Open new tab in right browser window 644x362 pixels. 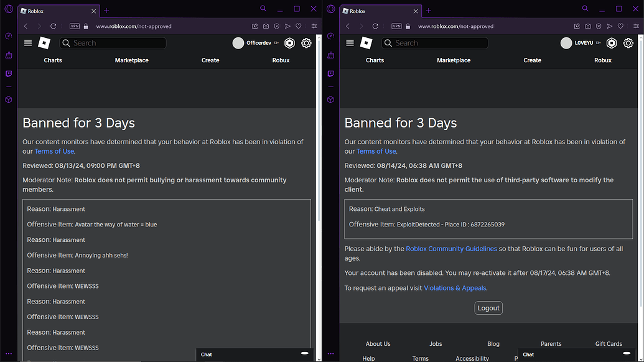click(x=428, y=11)
